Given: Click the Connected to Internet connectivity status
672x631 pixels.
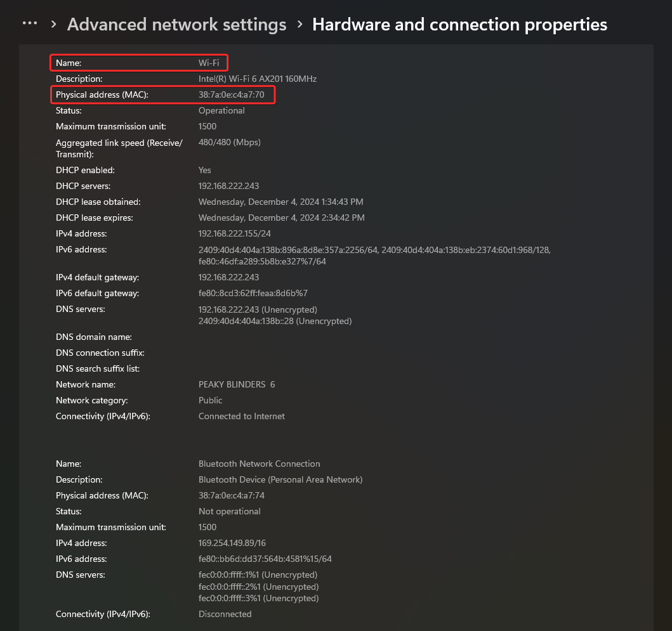Looking at the screenshot, I should point(241,416).
